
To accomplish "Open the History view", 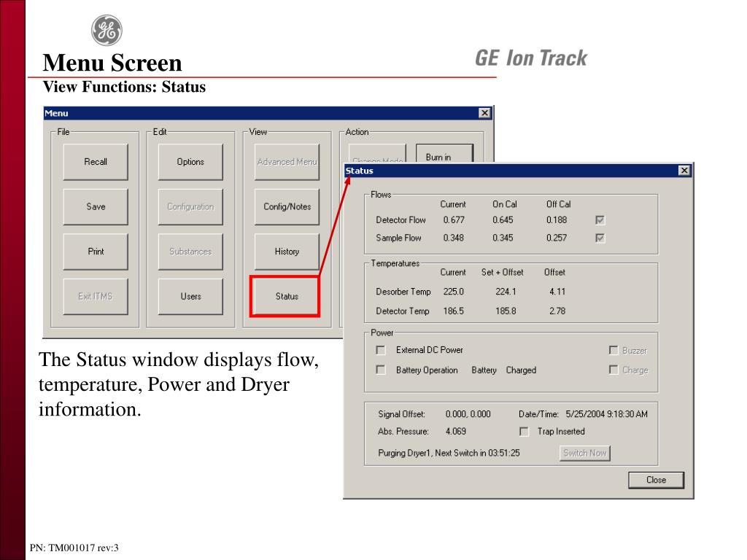I will click(x=287, y=252).
